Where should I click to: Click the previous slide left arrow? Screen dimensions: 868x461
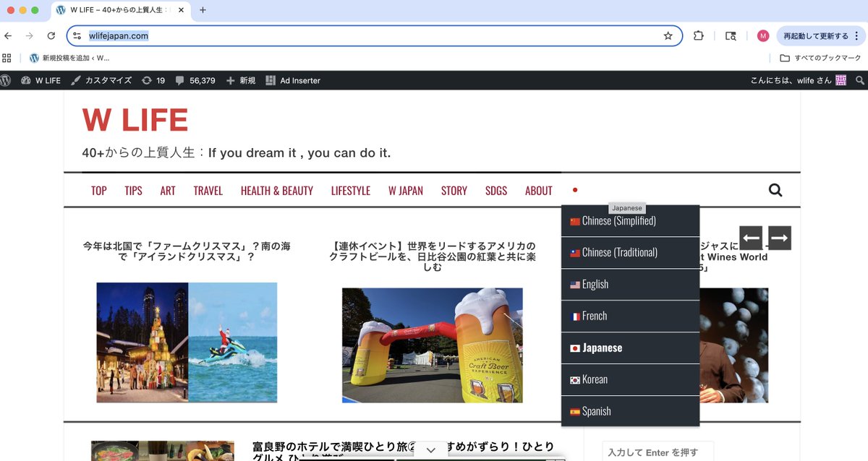pyautogui.click(x=751, y=238)
